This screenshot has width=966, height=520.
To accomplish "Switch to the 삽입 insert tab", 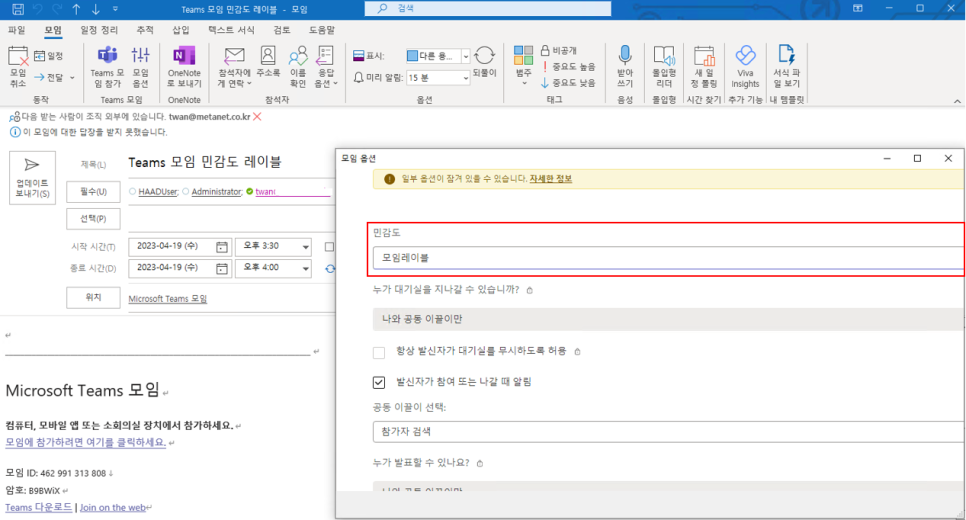I will (x=181, y=30).
